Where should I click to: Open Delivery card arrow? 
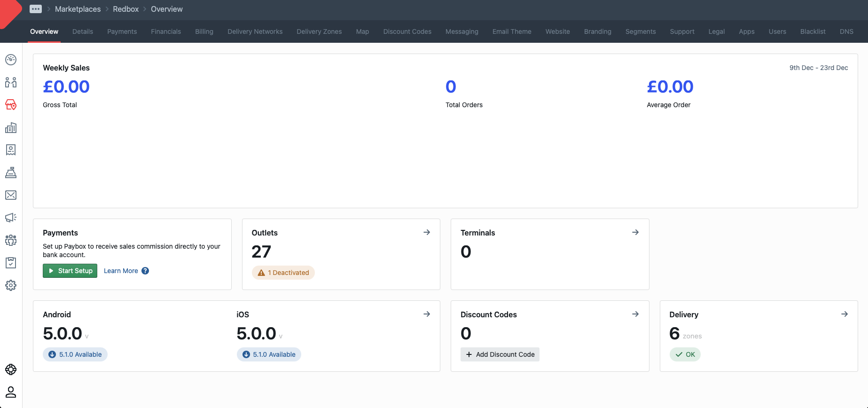(845, 314)
